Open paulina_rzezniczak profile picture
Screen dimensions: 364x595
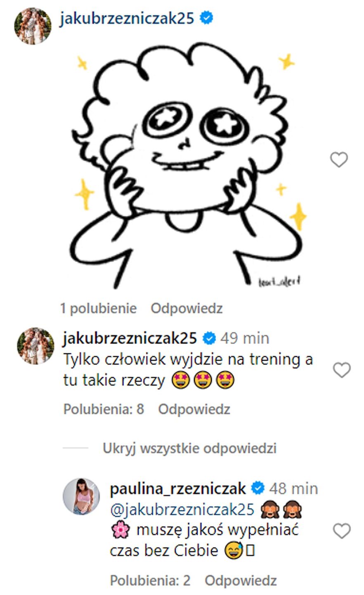coord(81,497)
